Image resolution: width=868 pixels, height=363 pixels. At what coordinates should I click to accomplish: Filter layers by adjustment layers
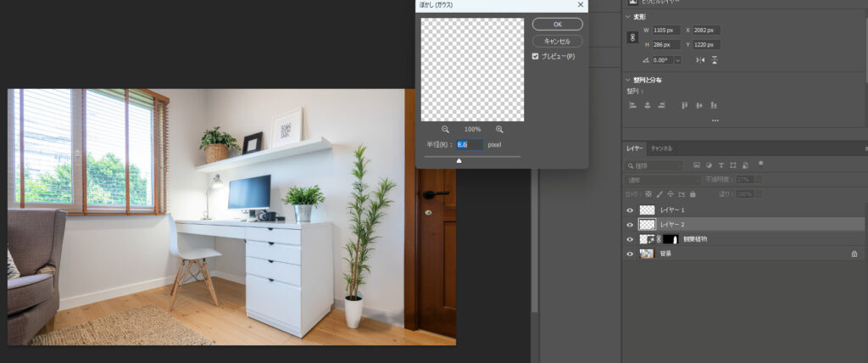[x=709, y=165]
